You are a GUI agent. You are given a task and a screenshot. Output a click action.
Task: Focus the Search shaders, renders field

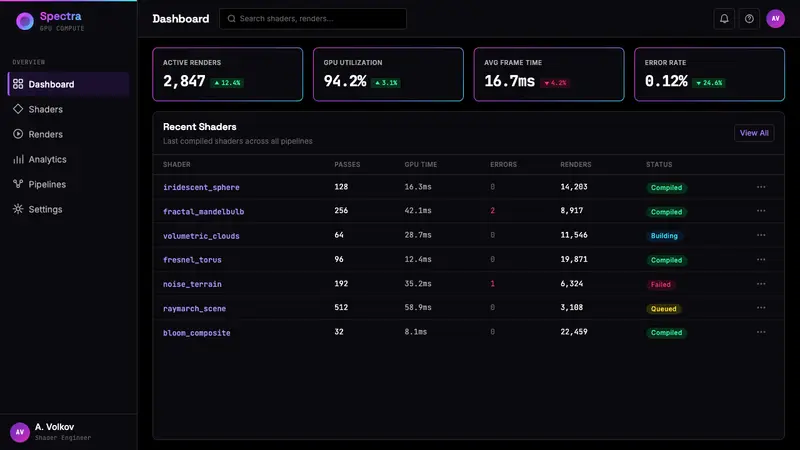coord(313,19)
